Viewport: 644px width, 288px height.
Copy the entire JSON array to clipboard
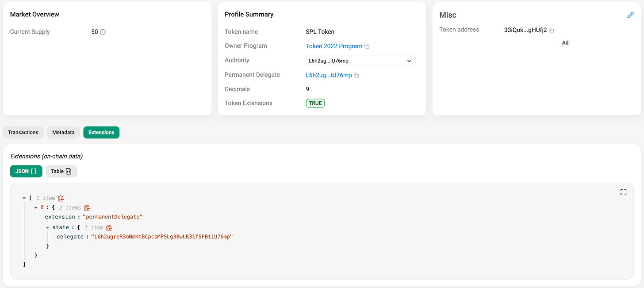coord(61,198)
